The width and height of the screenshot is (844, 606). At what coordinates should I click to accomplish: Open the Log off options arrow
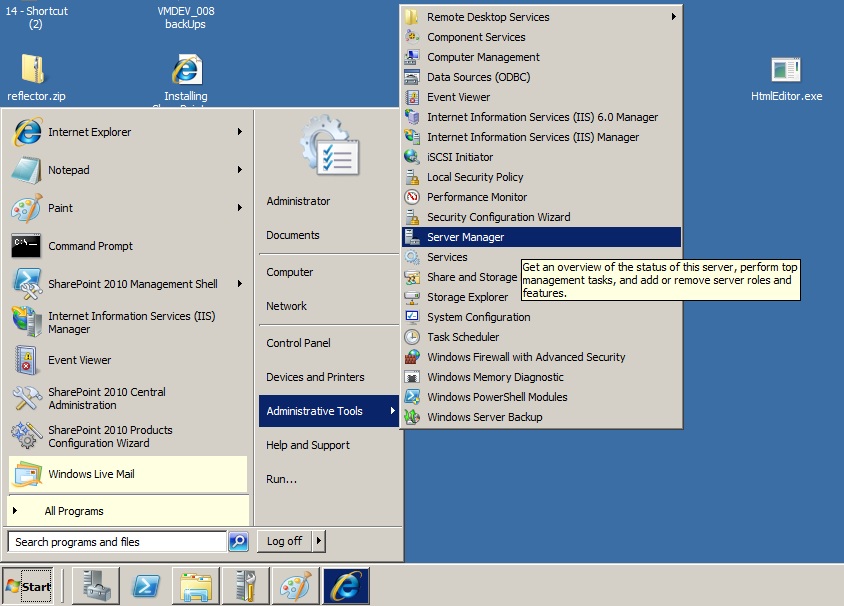tap(319, 540)
